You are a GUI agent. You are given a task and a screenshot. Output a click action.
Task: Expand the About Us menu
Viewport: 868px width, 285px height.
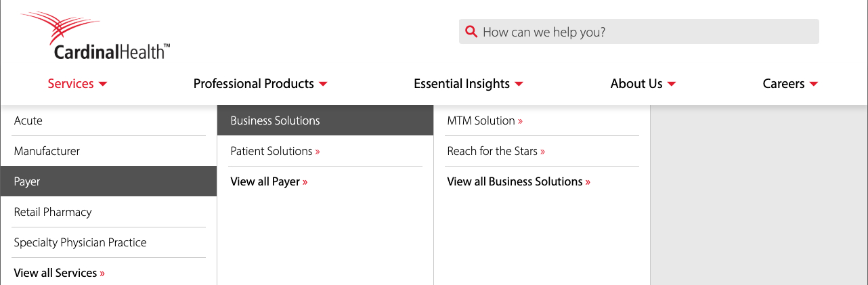coord(643,84)
